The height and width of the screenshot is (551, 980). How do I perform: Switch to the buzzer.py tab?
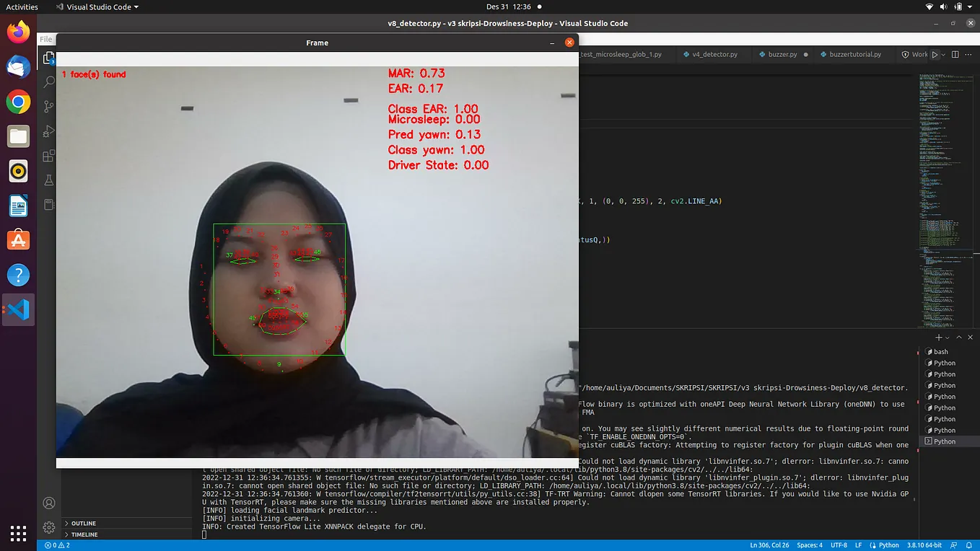pos(784,54)
